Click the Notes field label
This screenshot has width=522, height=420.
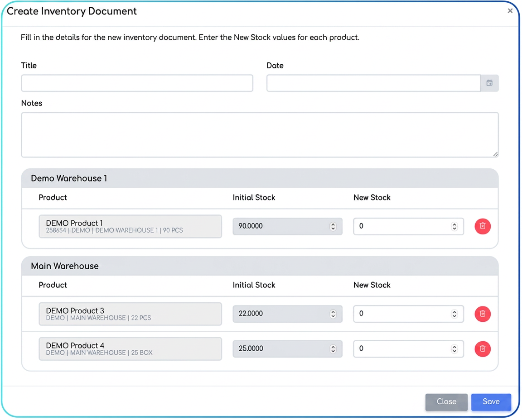tap(32, 103)
